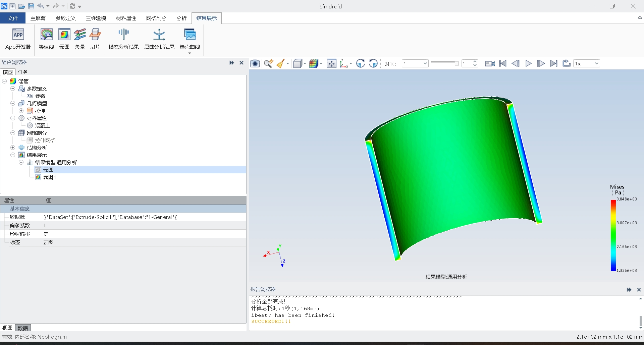Click the 云图 ribbon button

click(x=64, y=39)
